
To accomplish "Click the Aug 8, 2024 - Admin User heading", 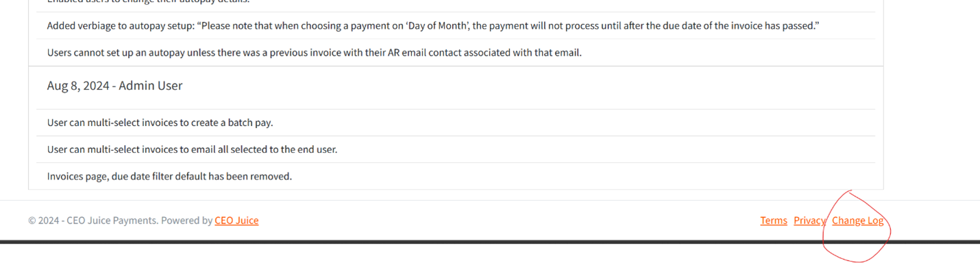I will click(x=114, y=86).
